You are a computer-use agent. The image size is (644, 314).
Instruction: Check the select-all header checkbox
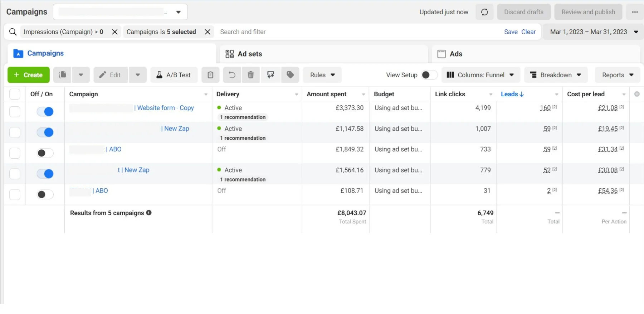[15, 94]
